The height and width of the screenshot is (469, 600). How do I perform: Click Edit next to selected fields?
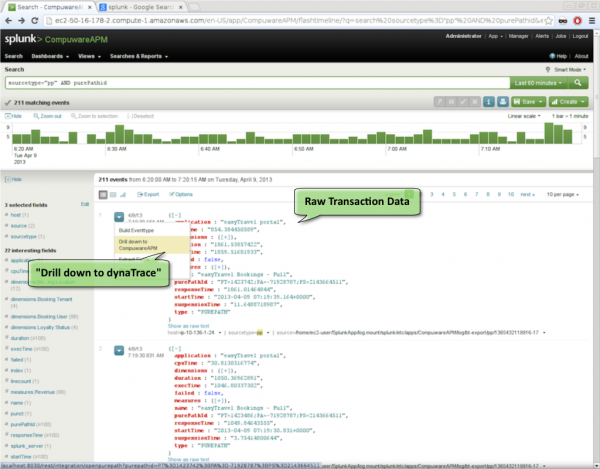point(85,204)
